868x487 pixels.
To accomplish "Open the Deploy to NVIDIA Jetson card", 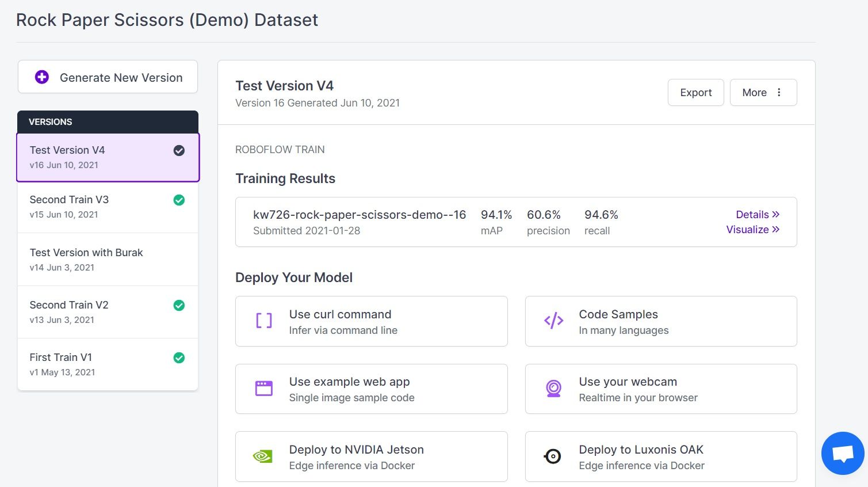I will [372, 456].
